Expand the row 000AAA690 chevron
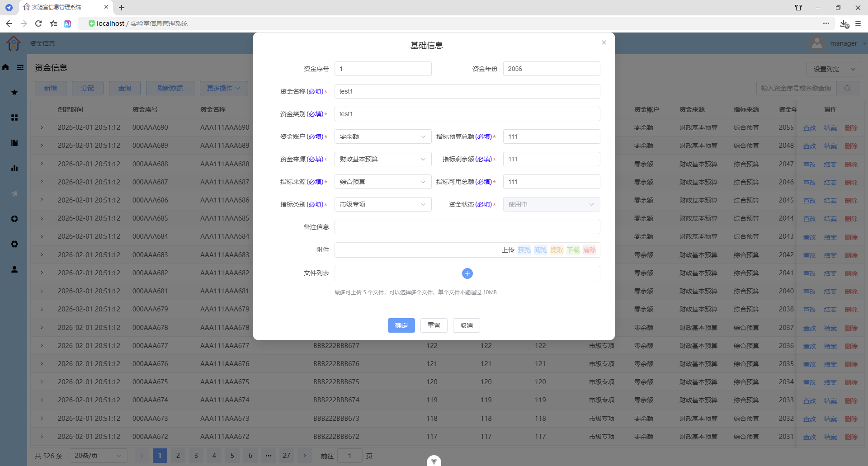Viewport: 868px width, 466px height. (x=42, y=127)
